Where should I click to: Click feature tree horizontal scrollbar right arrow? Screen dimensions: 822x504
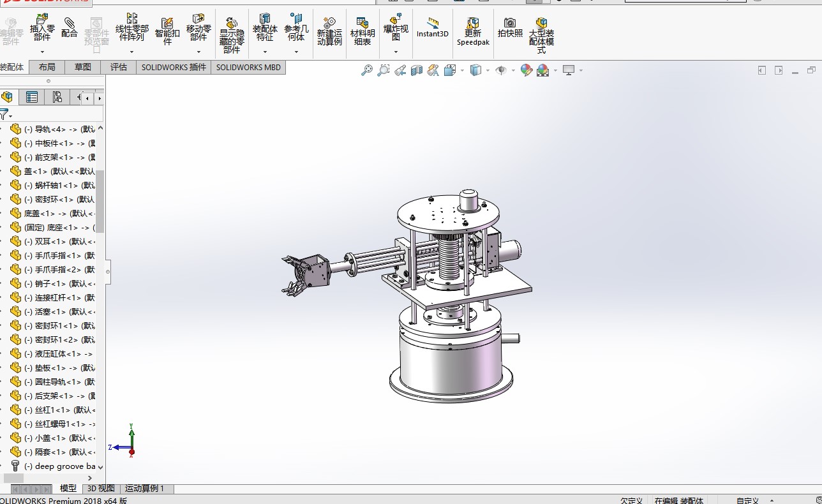pos(90,478)
